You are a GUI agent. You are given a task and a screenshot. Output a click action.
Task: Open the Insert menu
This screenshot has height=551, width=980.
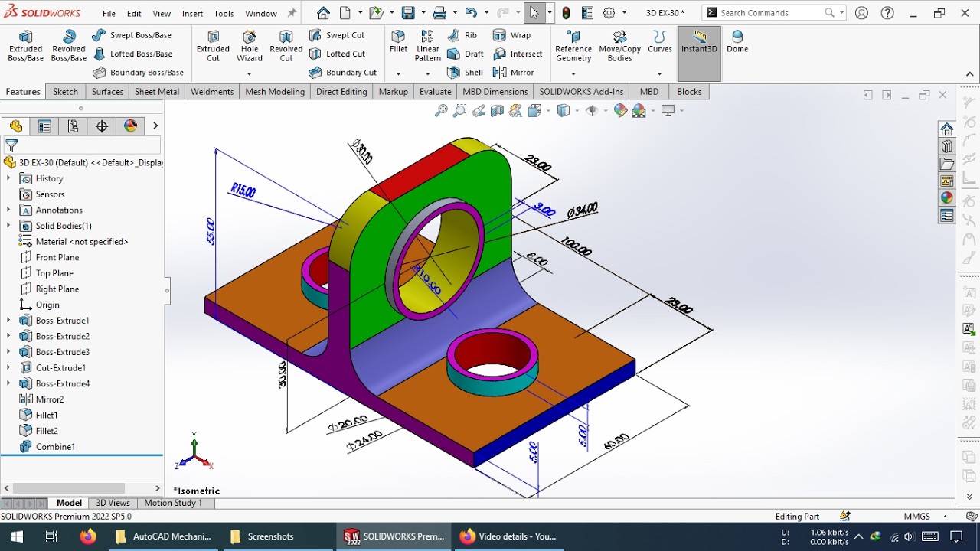pos(192,13)
